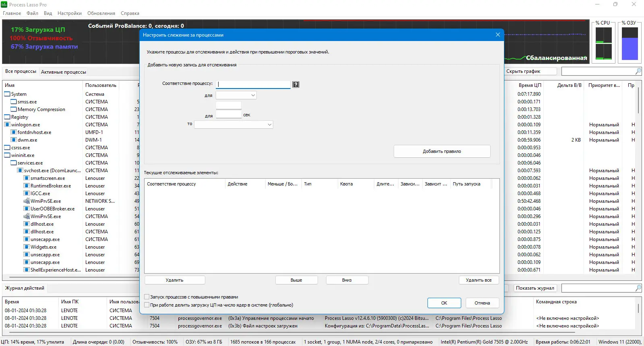Close the process watchdog dialog with its X button
Image resolution: width=644 pixels, height=346 pixels.
[498, 35]
